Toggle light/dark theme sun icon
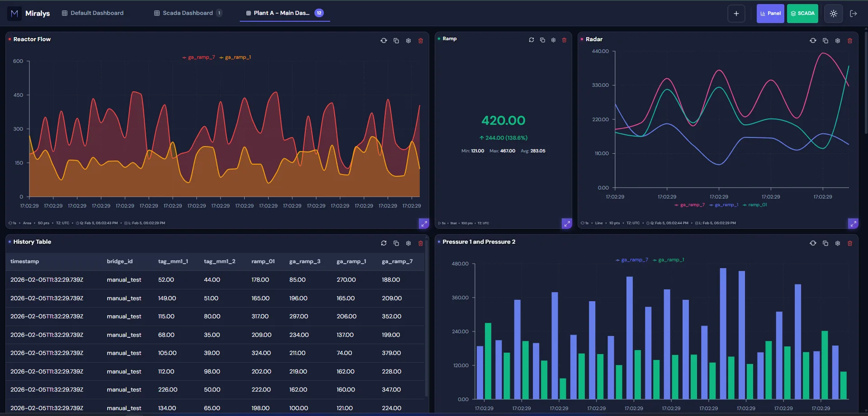 click(834, 14)
